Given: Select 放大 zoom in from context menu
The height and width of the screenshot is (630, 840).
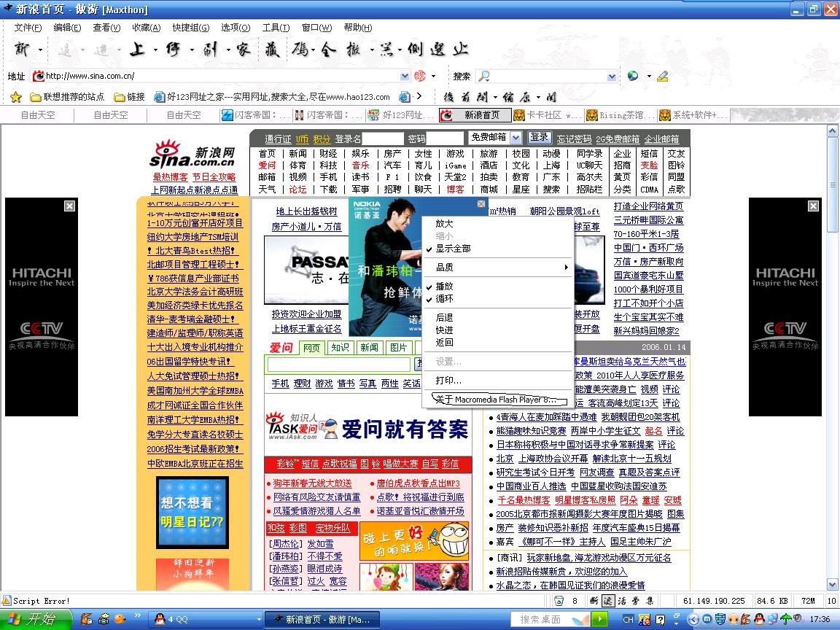Looking at the screenshot, I should pyautogui.click(x=444, y=223).
